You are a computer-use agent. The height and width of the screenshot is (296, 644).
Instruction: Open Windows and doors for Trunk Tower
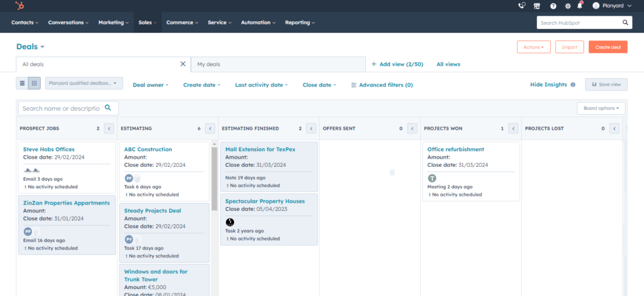coord(156,275)
